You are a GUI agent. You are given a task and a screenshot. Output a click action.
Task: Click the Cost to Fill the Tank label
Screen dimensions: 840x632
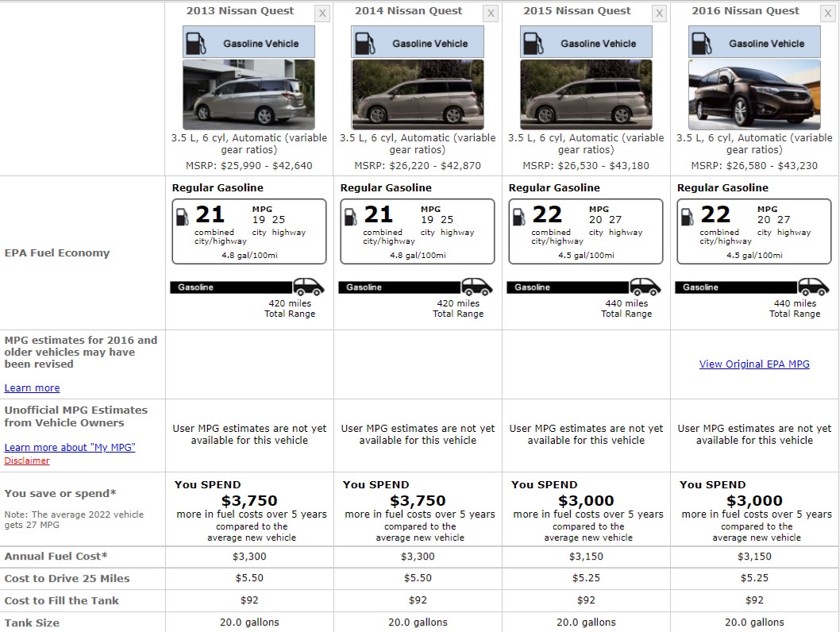coord(62,600)
